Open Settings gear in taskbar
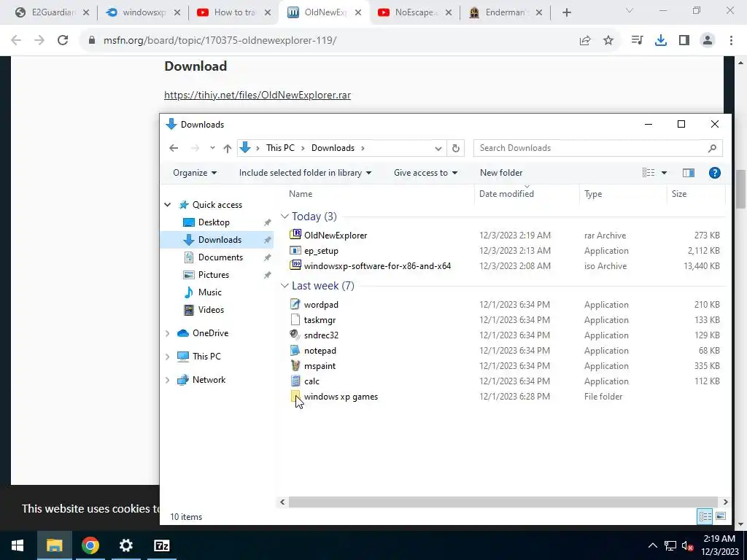 (125, 545)
